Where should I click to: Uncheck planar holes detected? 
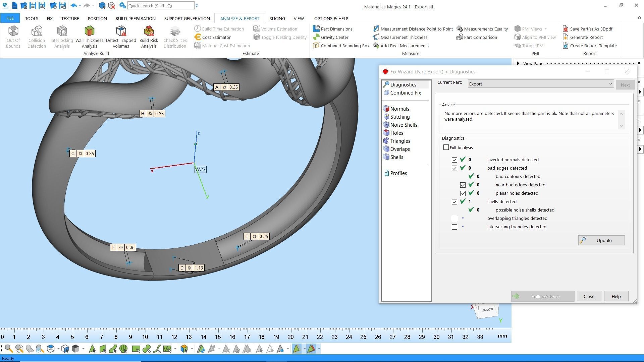tap(463, 193)
